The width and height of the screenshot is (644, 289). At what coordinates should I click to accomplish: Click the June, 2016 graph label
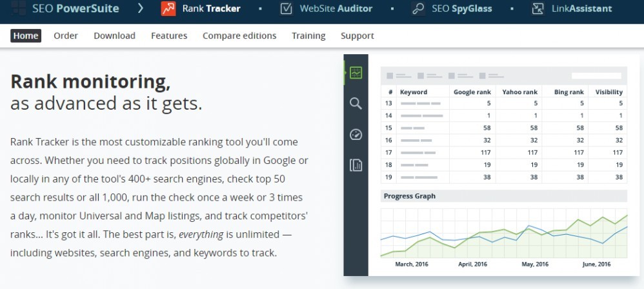pyautogui.click(x=596, y=264)
